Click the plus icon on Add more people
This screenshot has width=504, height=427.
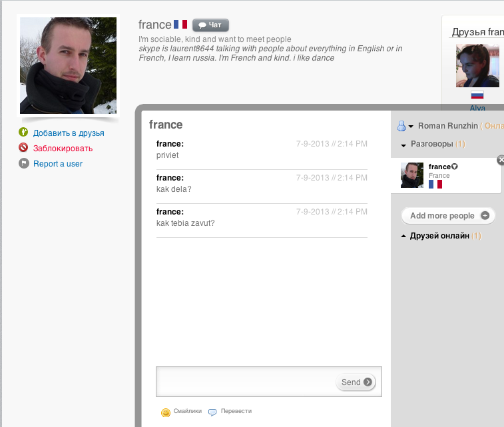[485, 215]
